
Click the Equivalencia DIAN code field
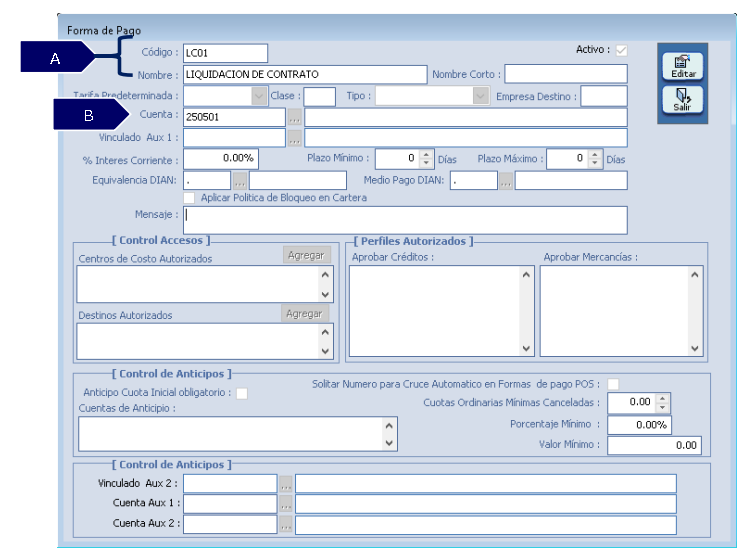(207, 181)
